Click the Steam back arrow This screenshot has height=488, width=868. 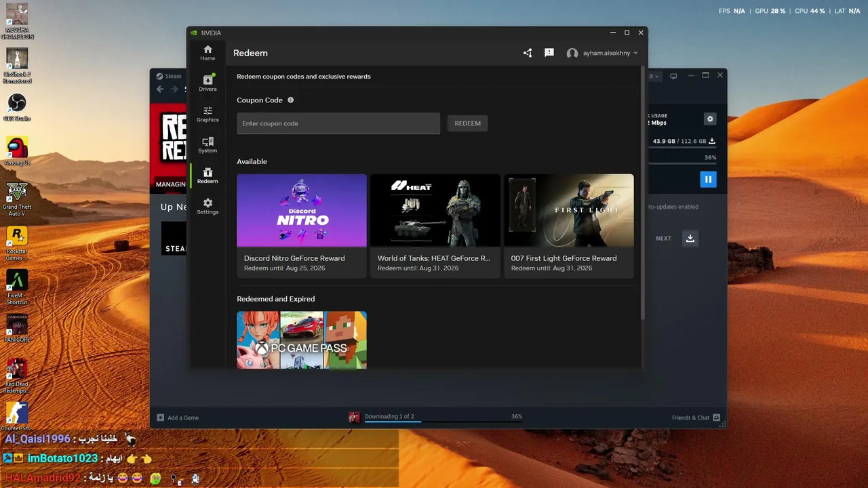pyautogui.click(x=160, y=89)
